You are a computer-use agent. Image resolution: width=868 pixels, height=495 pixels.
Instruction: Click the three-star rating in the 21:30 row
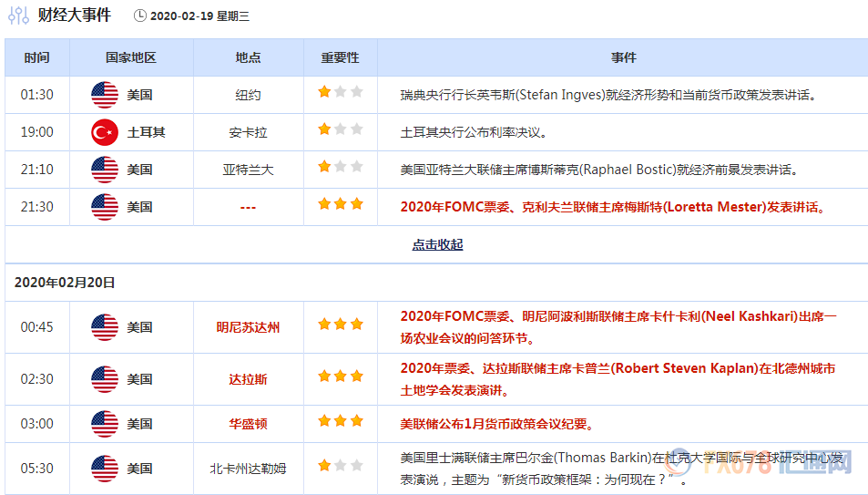pyautogui.click(x=340, y=204)
